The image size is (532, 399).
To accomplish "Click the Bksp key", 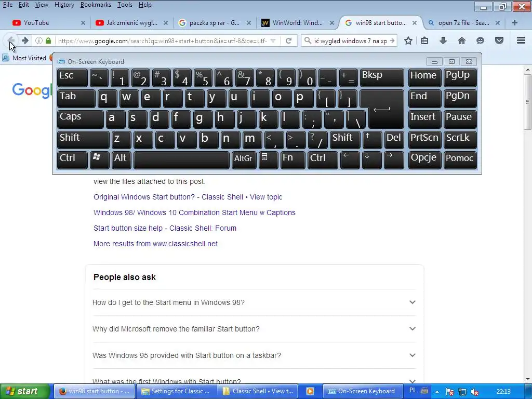I will pyautogui.click(x=382, y=78).
